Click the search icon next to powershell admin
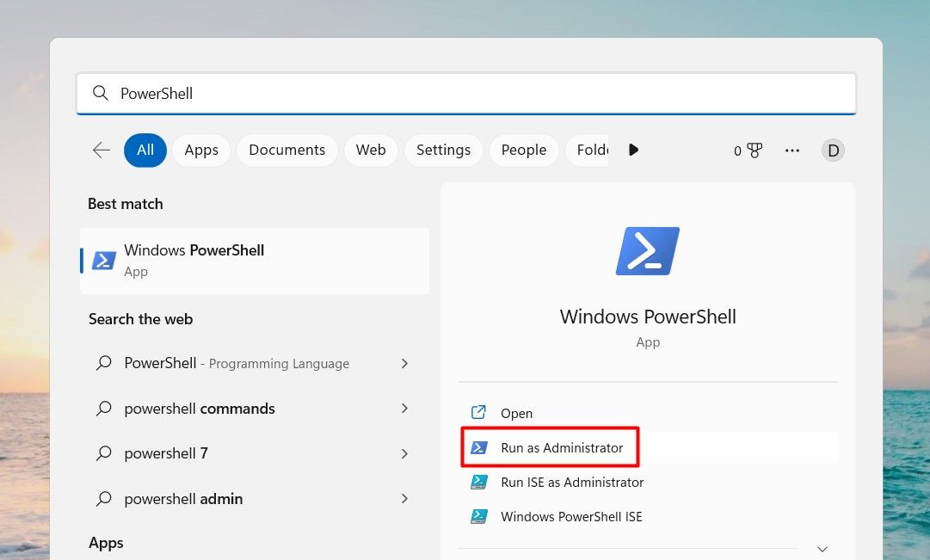The width and height of the screenshot is (930, 560). (x=103, y=499)
